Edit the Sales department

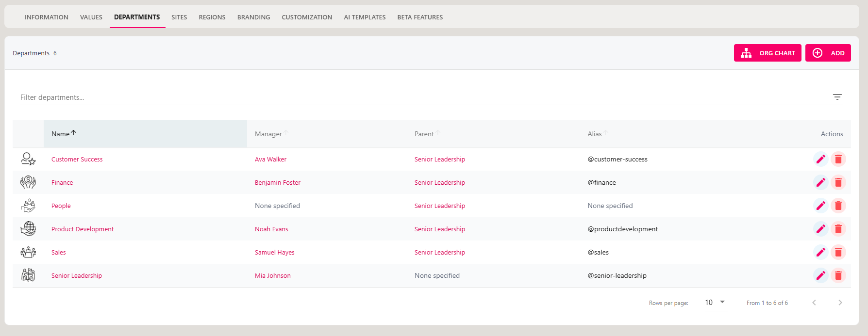(820, 252)
